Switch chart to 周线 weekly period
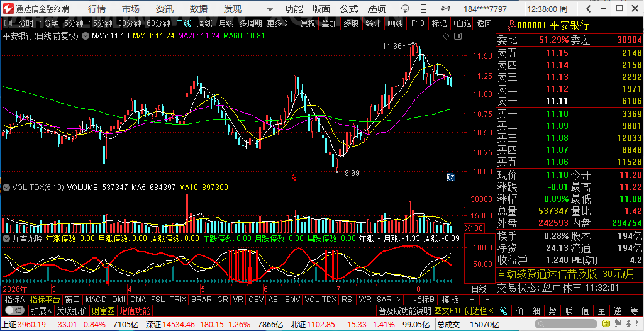 205,23
